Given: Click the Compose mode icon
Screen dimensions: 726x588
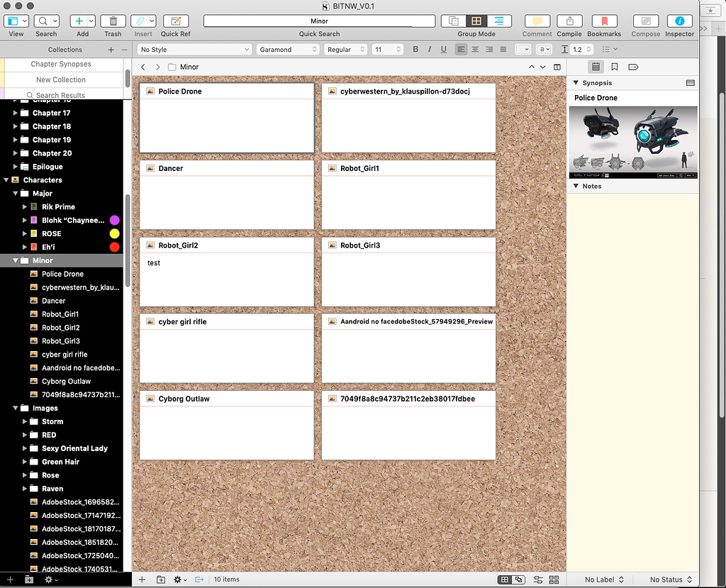Looking at the screenshot, I should [x=645, y=21].
